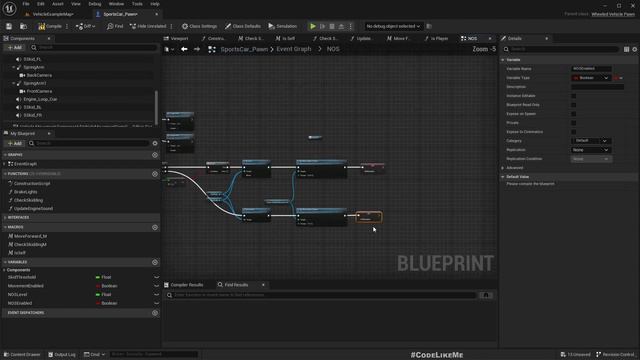Screen dimensions: 640x360
Task: Click Add button in My Blueprint panel
Action: point(14,143)
